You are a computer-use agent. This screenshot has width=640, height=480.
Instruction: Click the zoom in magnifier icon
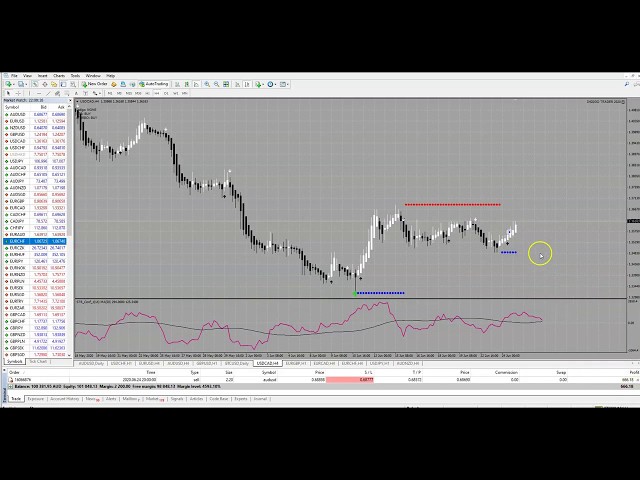coord(207,84)
